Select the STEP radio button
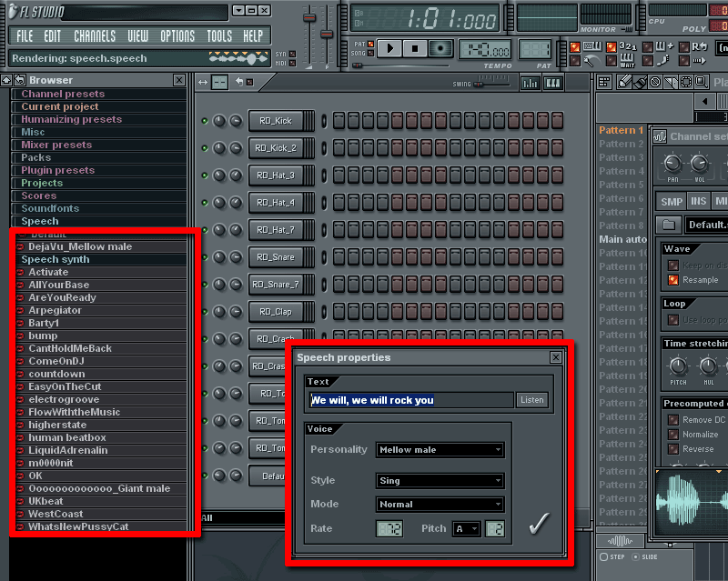728x581 pixels. (x=603, y=556)
